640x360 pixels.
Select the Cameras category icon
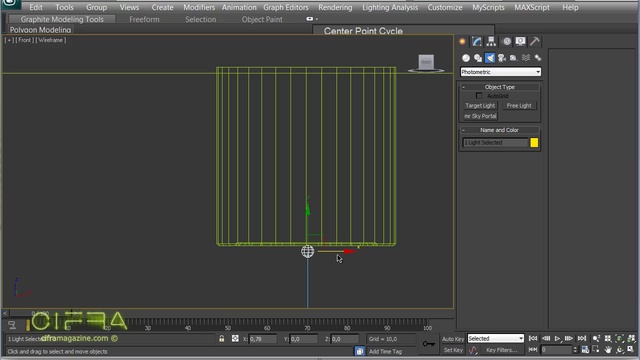[502, 58]
